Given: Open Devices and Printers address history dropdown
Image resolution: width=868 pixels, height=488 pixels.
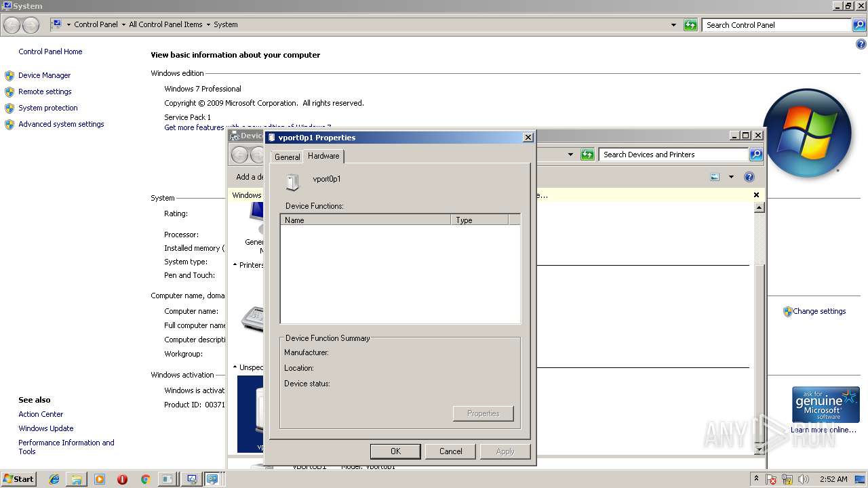Looking at the screenshot, I should (570, 155).
